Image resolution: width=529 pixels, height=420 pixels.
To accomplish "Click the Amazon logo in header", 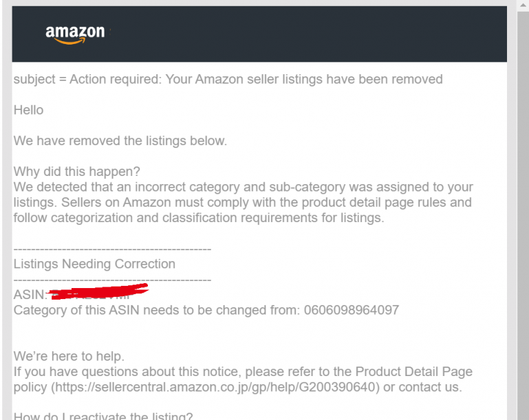I will click(75, 35).
